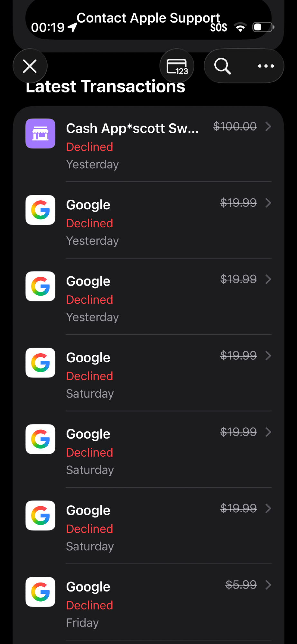Tap the Contact Apple Support banner
The width and height of the screenshot is (297, 644).
click(148, 18)
